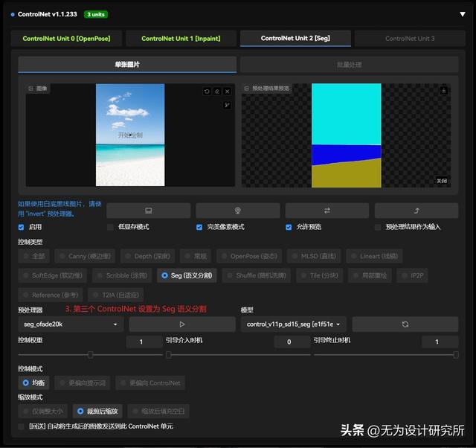Click the webcam icon button

(237, 211)
